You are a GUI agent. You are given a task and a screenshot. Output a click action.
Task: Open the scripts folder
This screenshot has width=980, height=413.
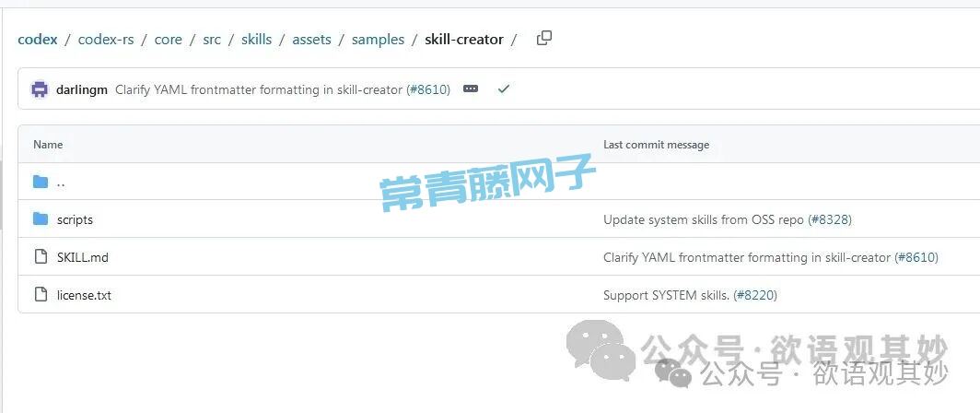pos(75,219)
